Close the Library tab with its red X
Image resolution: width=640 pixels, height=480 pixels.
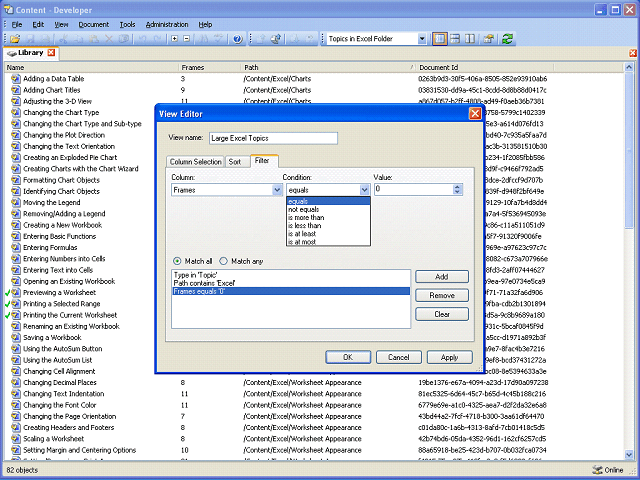pyautogui.click(x=51, y=53)
